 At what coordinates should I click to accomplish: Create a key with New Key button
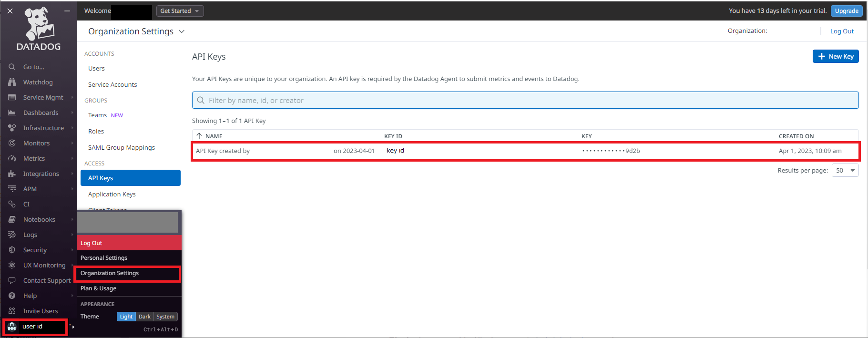point(836,56)
